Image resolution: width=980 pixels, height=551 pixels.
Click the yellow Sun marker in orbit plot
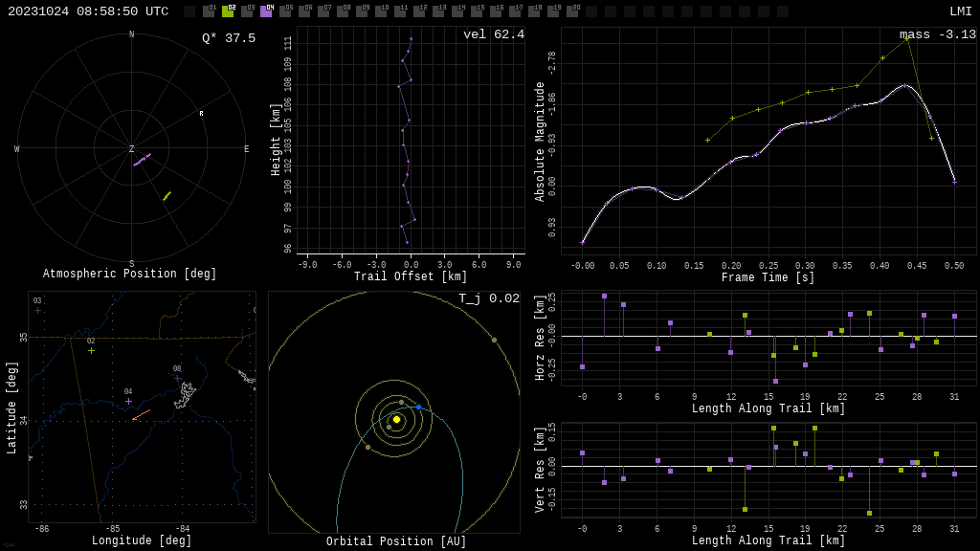pyautogui.click(x=396, y=419)
